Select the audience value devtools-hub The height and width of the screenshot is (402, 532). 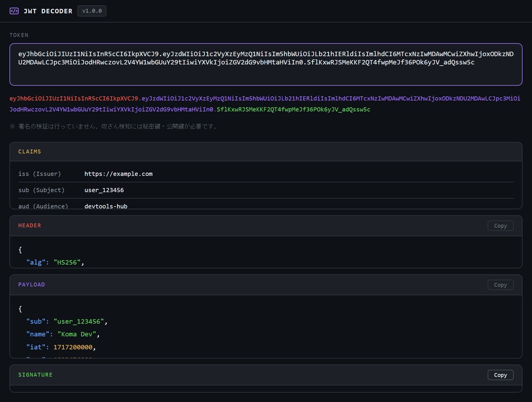coord(106,206)
